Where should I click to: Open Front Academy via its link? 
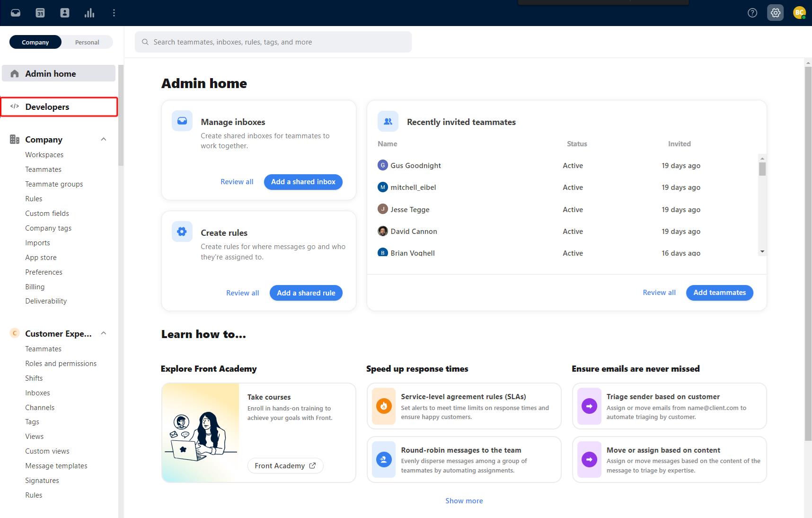click(x=285, y=465)
